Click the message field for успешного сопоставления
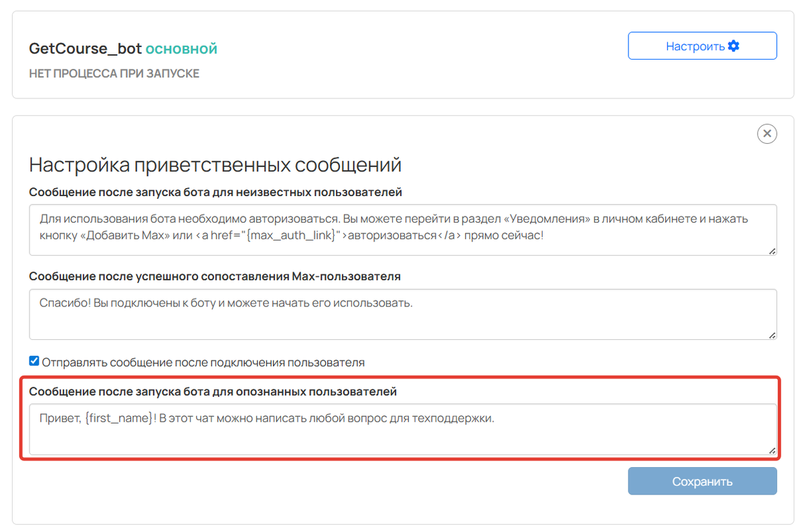The image size is (803, 532). (401, 313)
